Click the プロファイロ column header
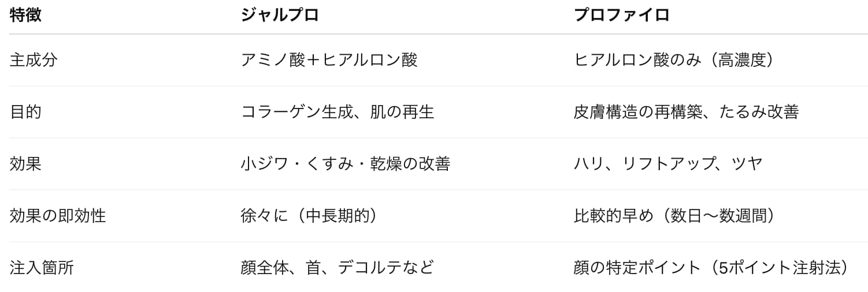The image size is (868, 292). (621, 16)
